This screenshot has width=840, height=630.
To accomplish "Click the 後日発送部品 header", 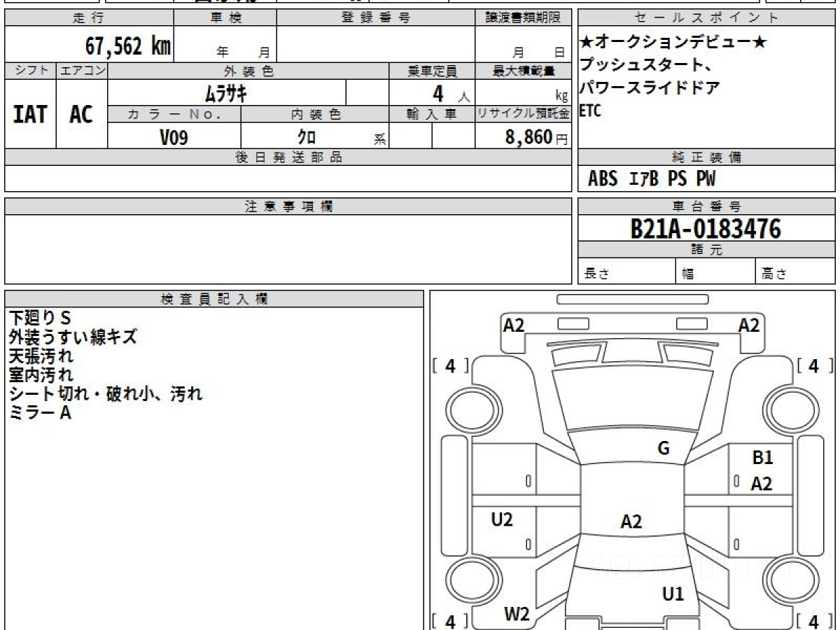I will 288,157.
